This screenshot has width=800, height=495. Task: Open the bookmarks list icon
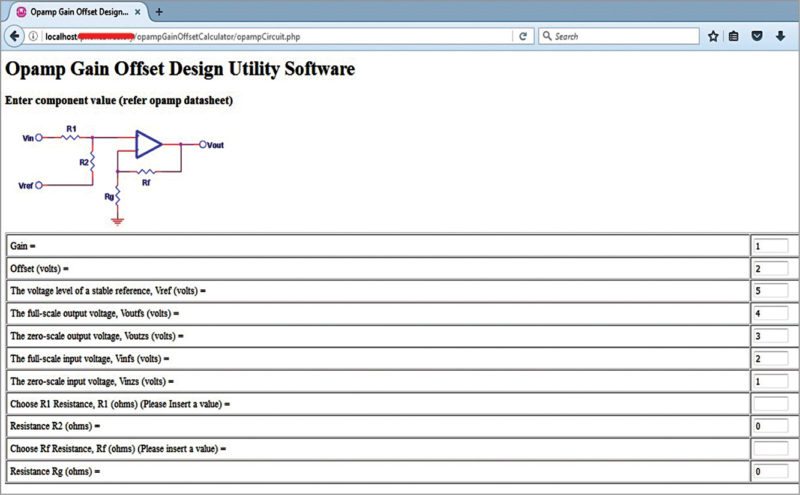[733, 36]
